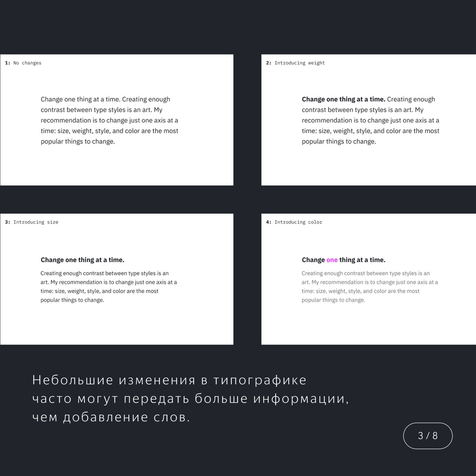This screenshot has height=476, width=476.
Task: Click the bold sentence in the Introducing weight card
Action: click(x=344, y=99)
